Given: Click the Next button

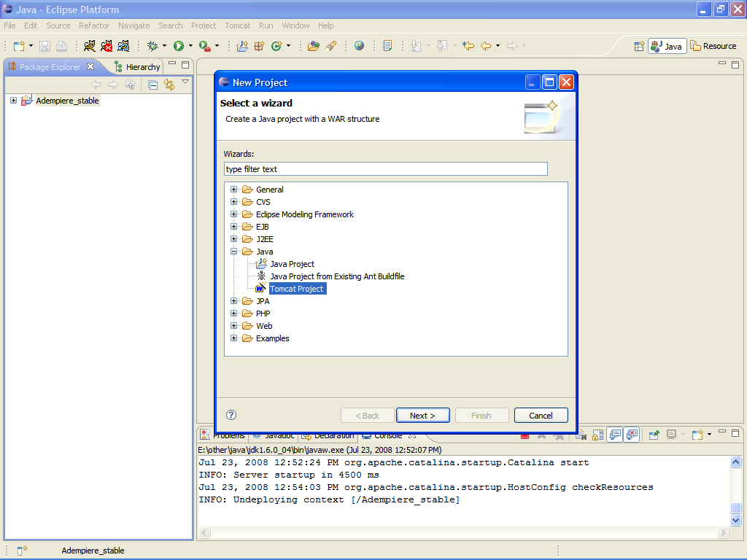Looking at the screenshot, I should pos(422,416).
